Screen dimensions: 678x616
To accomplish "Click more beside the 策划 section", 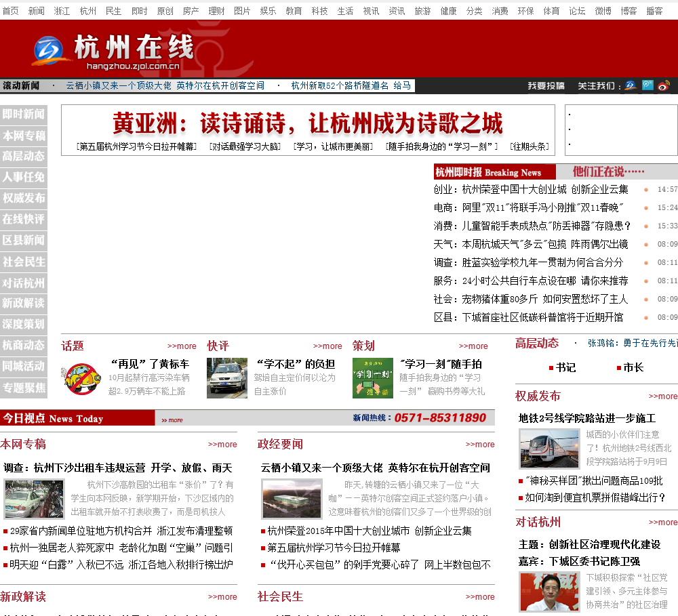I will point(473,346).
